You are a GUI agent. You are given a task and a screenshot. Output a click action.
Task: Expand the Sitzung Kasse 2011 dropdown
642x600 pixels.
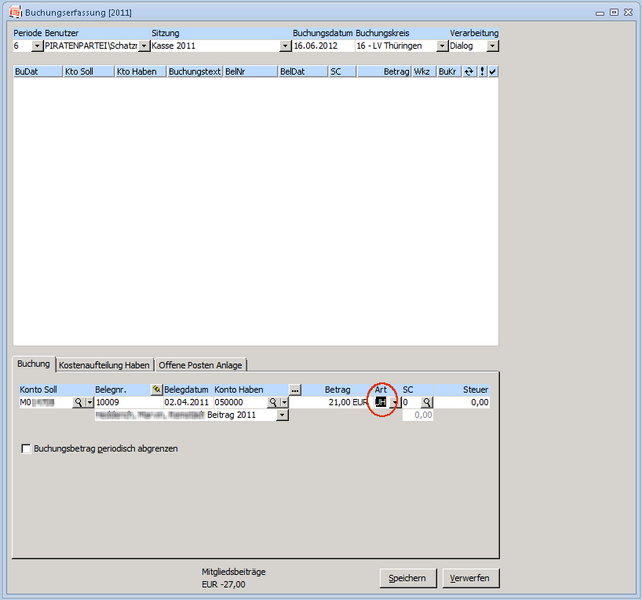point(285,46)
